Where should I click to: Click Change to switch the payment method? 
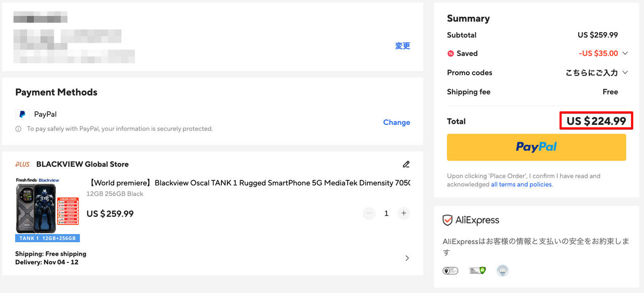tap(396, 122)
